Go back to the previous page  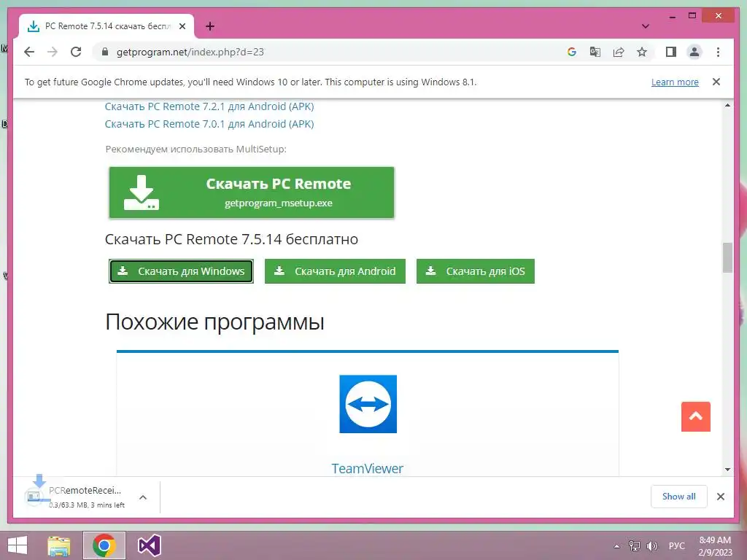click(29, 52)
